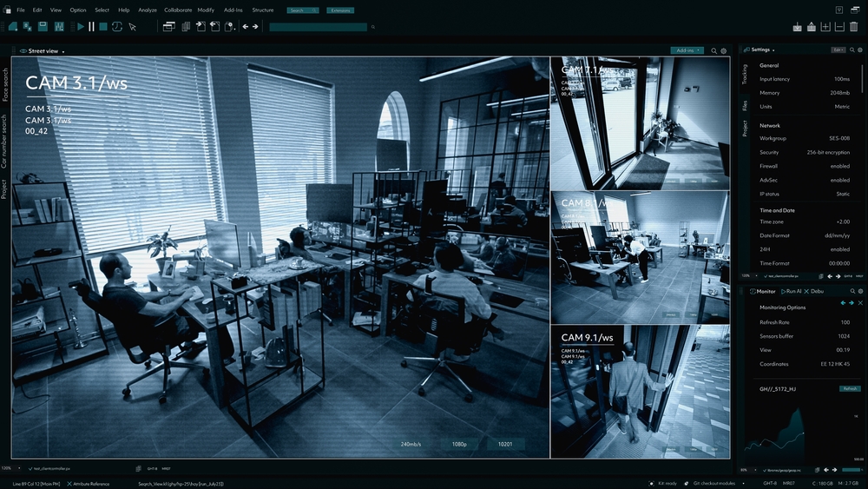Image resolution: width=868 pixels, height=489 pixels.
Task: Switch to the Face search side tab
Action: (5, 84)
